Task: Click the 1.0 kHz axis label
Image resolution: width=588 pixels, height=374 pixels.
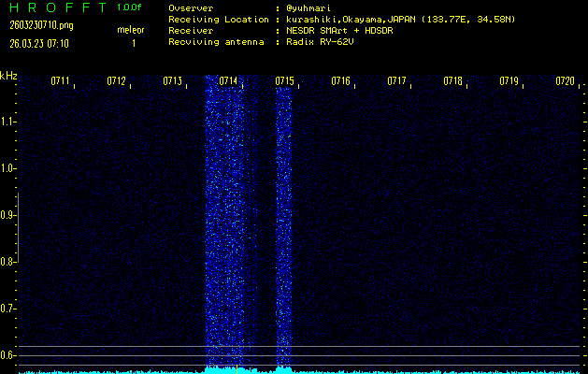Action: pos(8,168)
